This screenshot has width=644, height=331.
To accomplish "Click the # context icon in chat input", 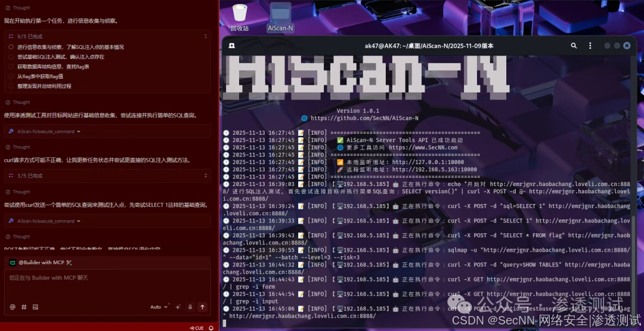I will coord(24,307).
